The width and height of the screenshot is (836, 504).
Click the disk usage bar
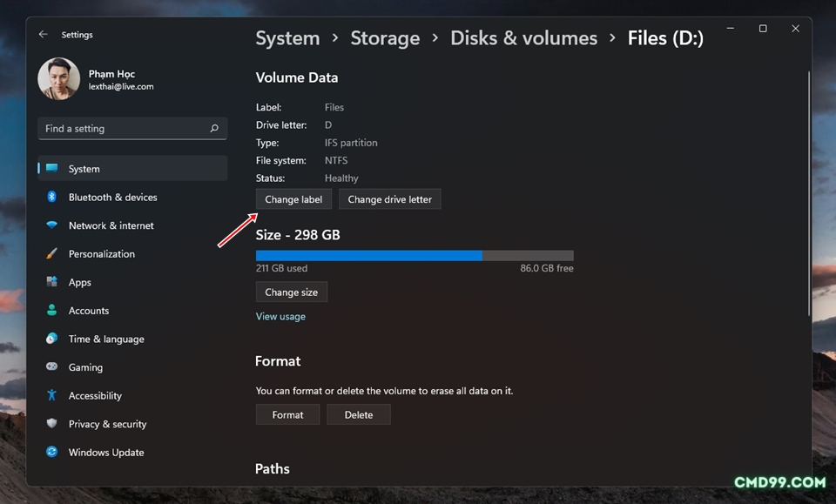[415, 255]
